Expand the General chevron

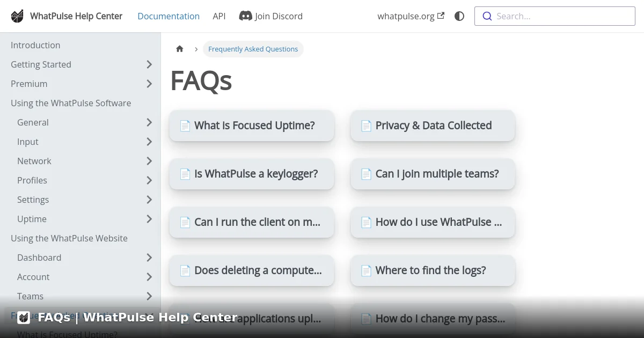click(x=149, y=122)
